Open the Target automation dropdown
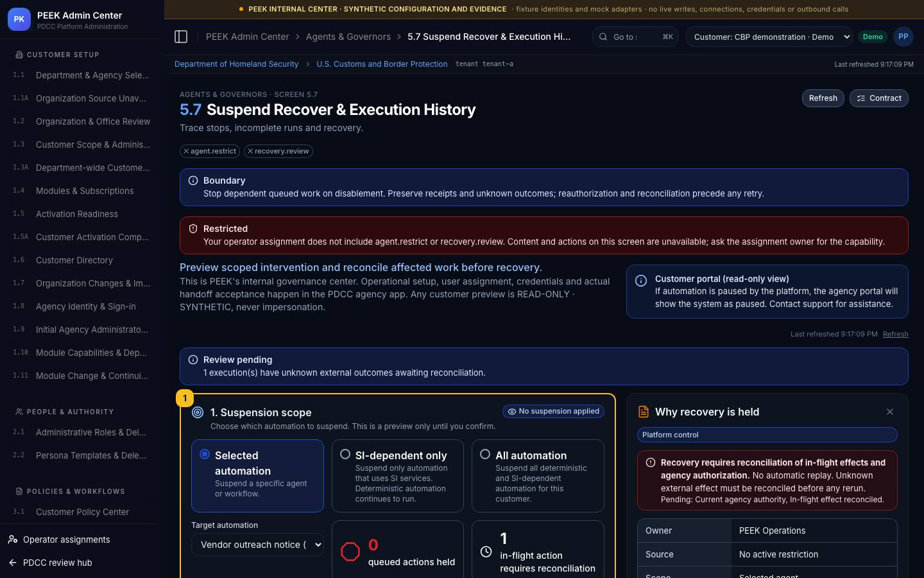The width and height of the screenshot is (924, 578). (257, 545)
